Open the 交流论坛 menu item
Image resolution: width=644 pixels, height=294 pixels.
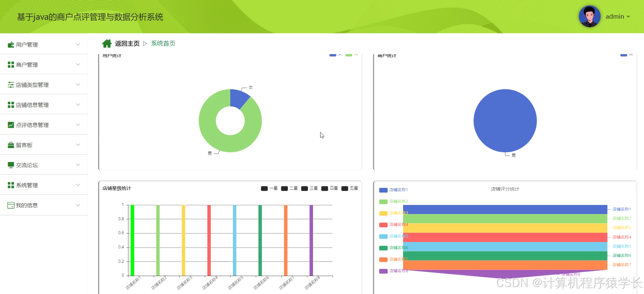(x=44, y=165)
